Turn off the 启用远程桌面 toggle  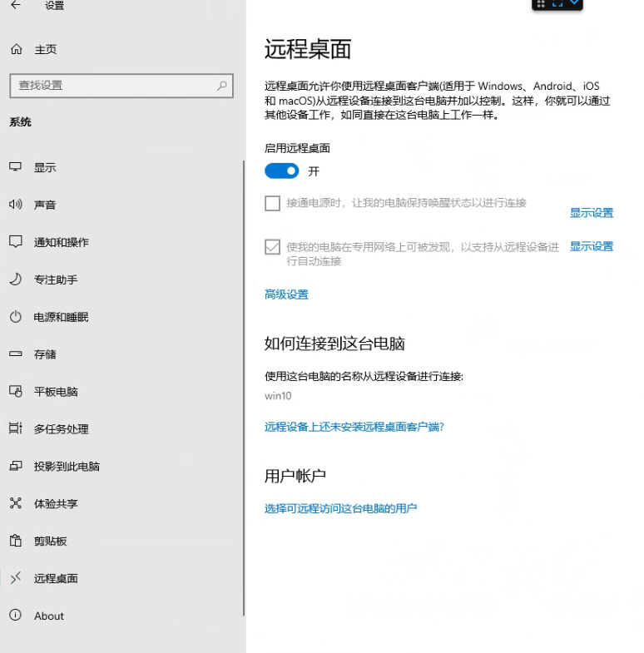(281, 171)
